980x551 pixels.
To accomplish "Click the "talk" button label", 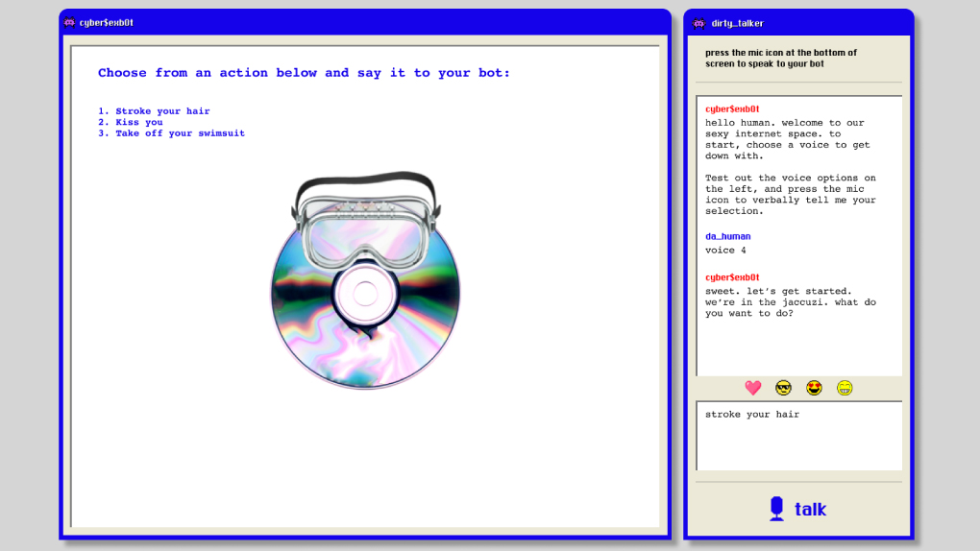I will tap(809, 509).
